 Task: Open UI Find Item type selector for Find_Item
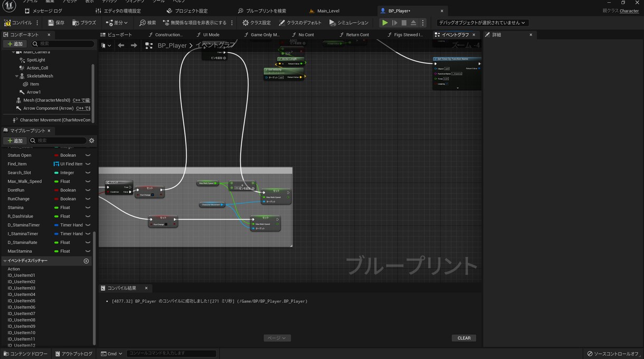[68, 164]
